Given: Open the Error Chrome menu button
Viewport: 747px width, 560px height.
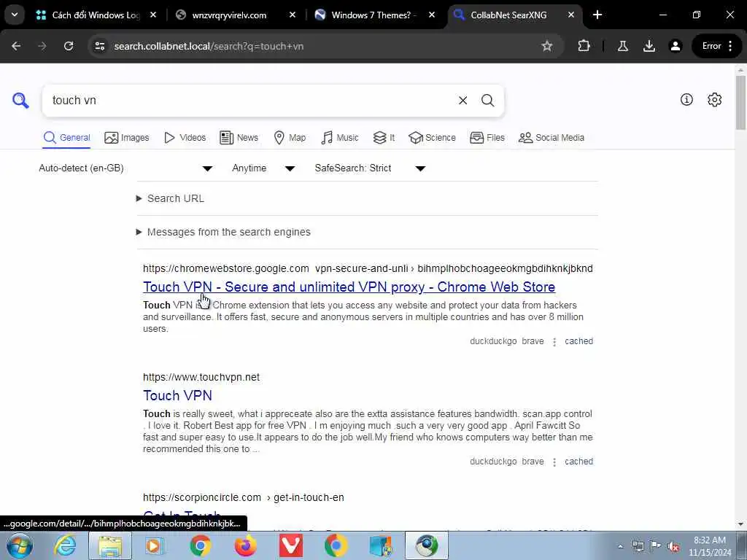Looking at the screenshot, I should pos(717,46).
